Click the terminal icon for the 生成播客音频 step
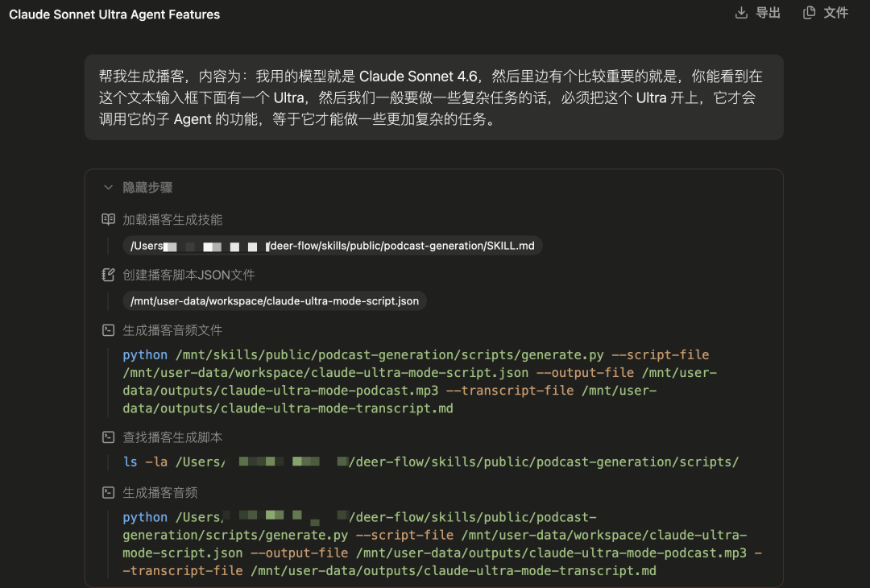The width and height of the screenshot is (870, 588). pyautogui.click(x=108, y=492)
